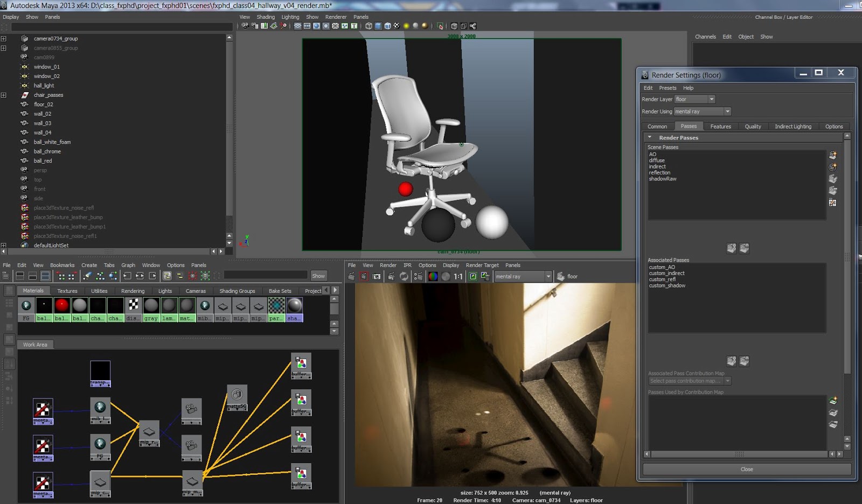Click Close on the Render Settings window
Screen dimensions: 862x504
point(746,469)
